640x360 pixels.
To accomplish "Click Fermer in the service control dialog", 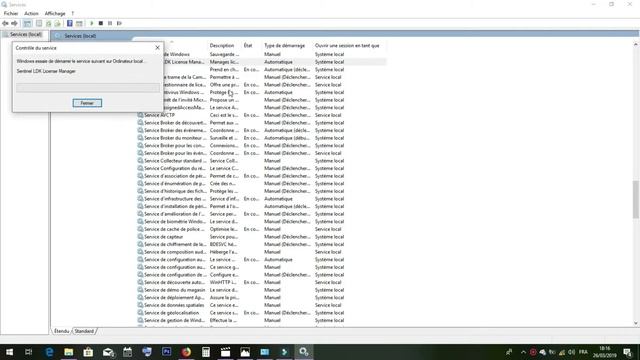I will [87, 103].
